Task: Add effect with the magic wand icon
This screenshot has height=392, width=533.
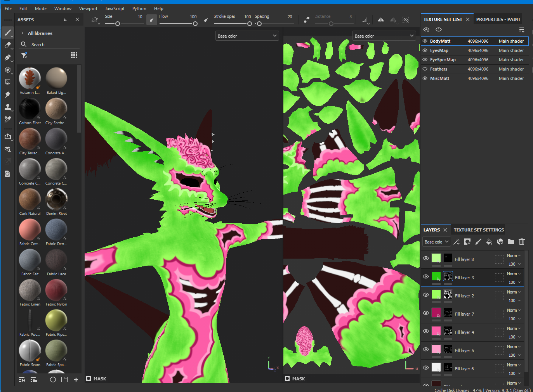Action: click(457, 242)
